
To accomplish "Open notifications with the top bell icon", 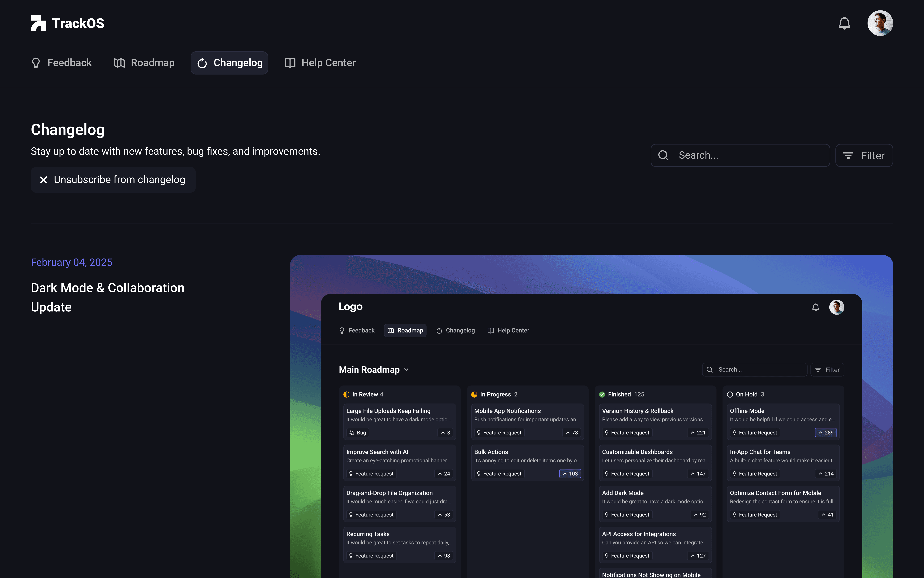I will (x=844, y=23).
